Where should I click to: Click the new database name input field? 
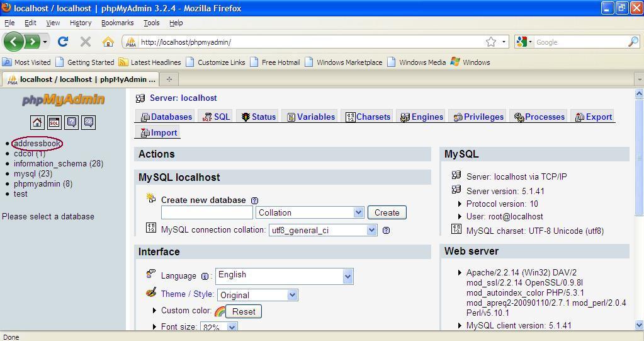[x=207, y=212]
